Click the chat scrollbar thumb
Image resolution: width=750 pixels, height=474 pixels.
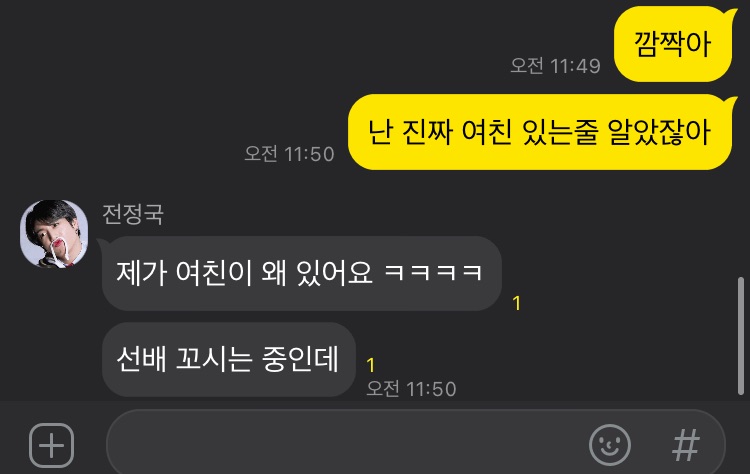pos(740,336)
